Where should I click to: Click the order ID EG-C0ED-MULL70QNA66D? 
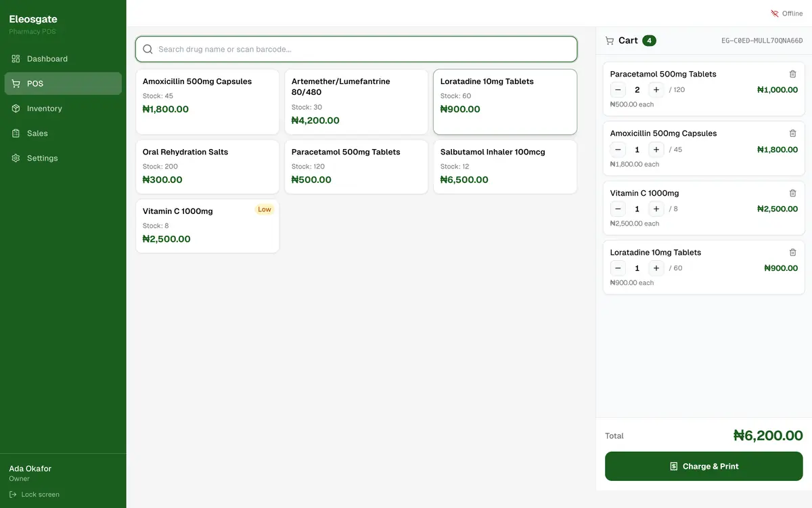[x=762, y=41]
